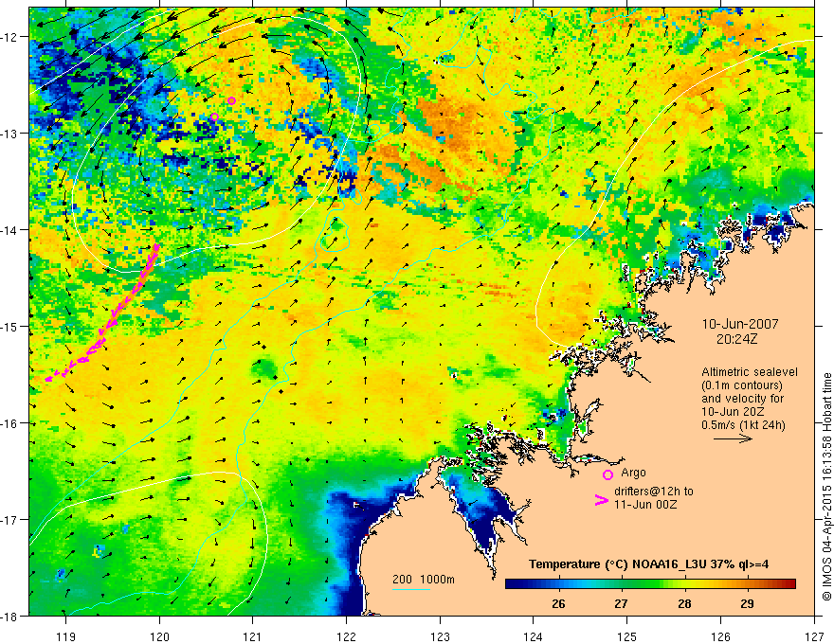The width and height of the screenshot is (834, 644).
Task: Click the temperature color bar
Action: pyautogui.click(x=650, y=583)
